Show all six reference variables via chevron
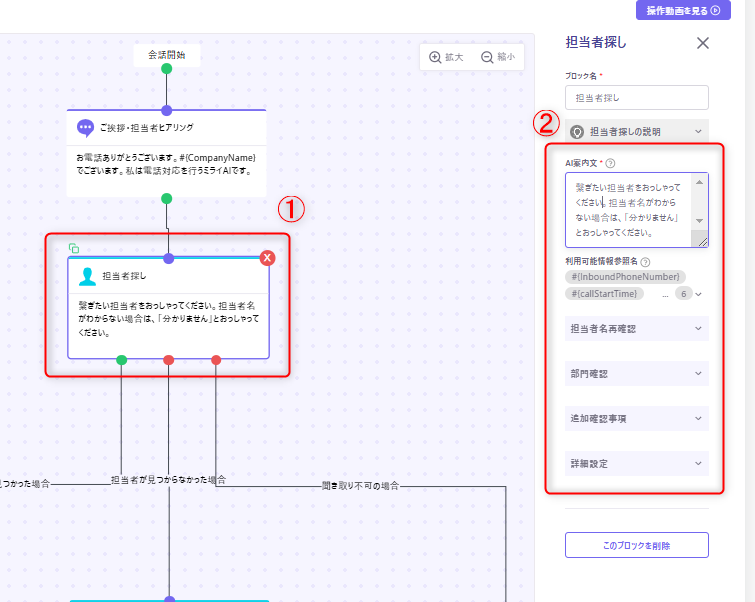This screenshot has height=602, width=755. pos(698,294)
